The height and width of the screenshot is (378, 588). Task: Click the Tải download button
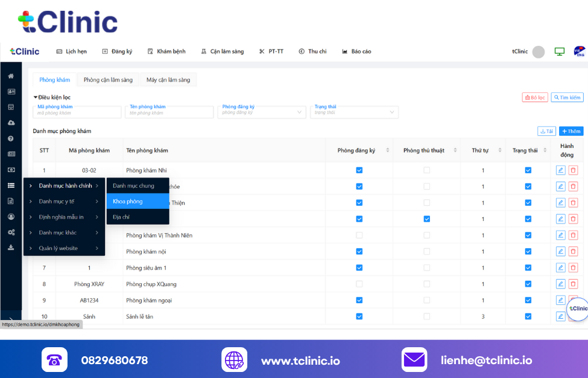(546, 132)
